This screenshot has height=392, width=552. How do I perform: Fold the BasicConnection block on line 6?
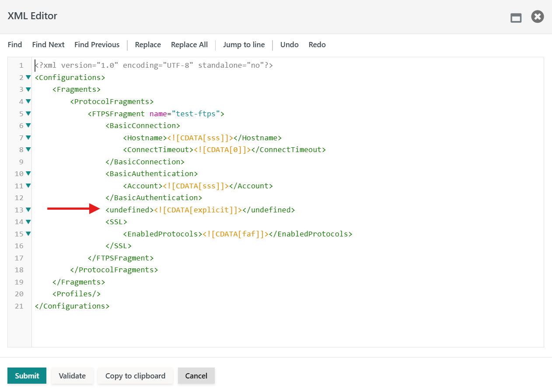coord(28,125)
